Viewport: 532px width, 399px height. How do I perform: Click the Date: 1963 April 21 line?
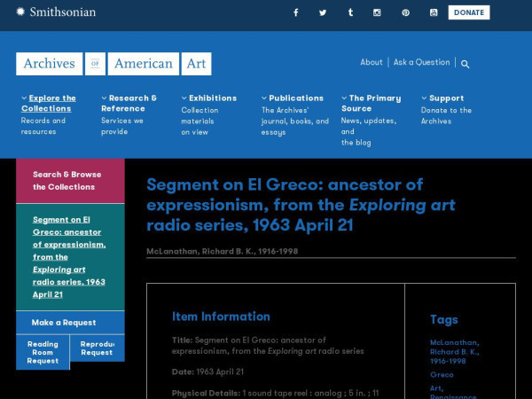(x=208, y=372)
